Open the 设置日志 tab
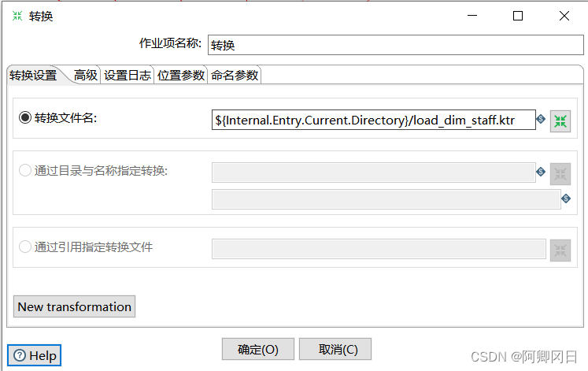Screen dimensions: 588x371 click(x=128, y=76)
